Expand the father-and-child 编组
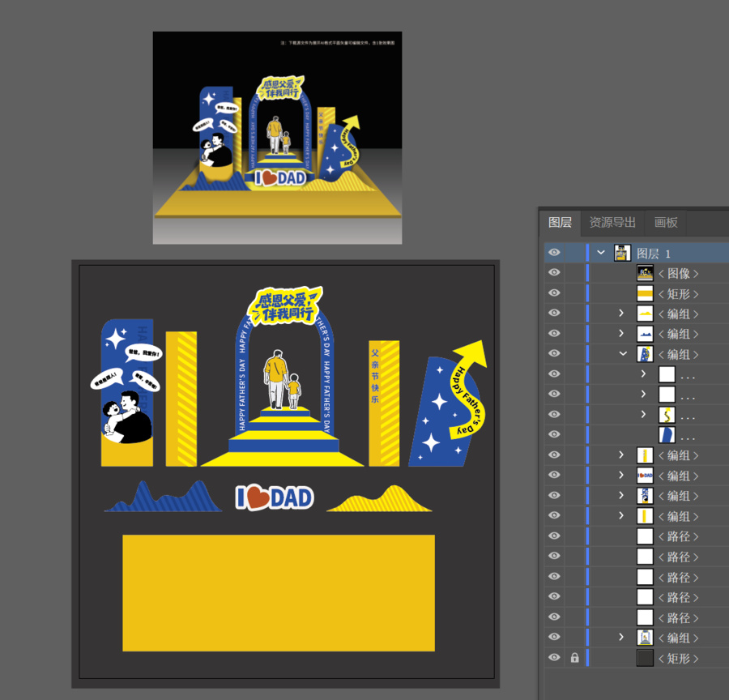This screenshot has width=729, height=700. [x=621, y=495]
